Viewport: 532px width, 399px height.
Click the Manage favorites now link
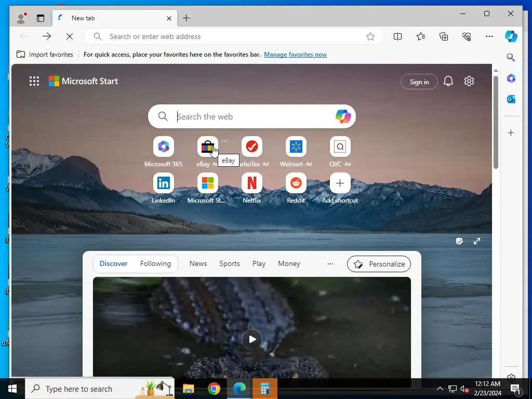295,54
